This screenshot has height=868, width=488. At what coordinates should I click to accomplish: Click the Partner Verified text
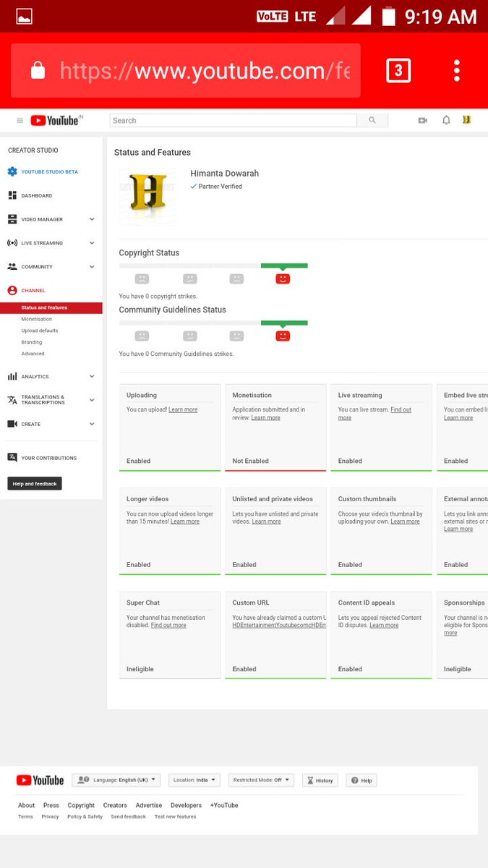coord(221,187)
